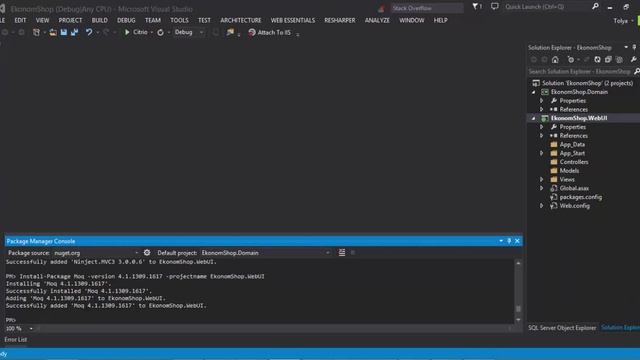640x360 pixels.
Task: Toggle auto-hide pin on Solution Explorer
Action: click(634, 47)
